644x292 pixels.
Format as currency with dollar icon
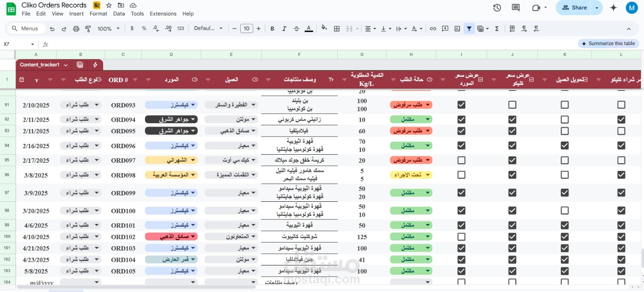132,29
